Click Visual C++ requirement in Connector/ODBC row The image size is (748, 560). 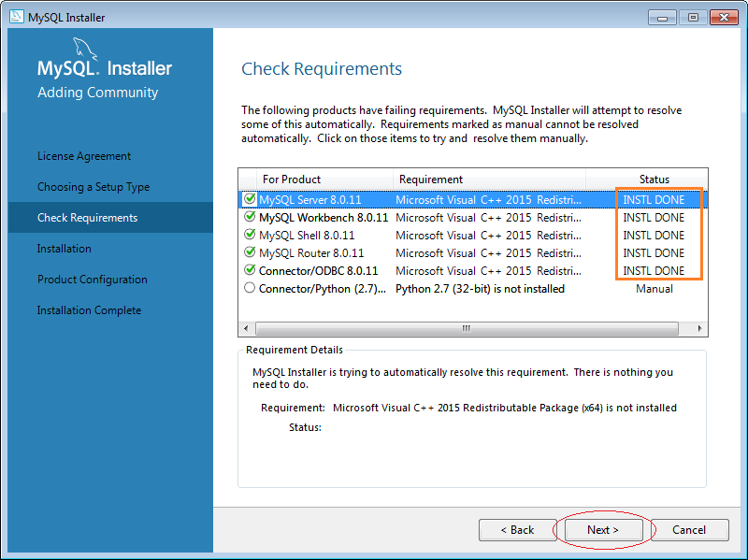pyautogui.click(x=488, y=271)
